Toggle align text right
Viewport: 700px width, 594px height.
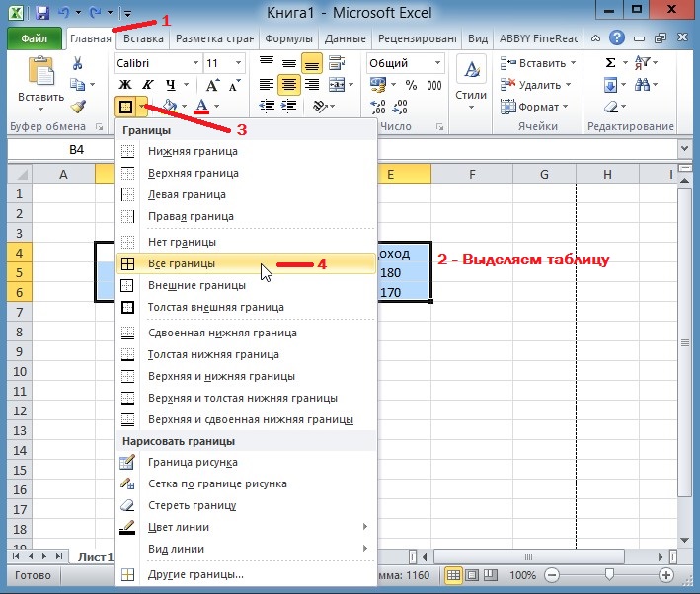311,84
